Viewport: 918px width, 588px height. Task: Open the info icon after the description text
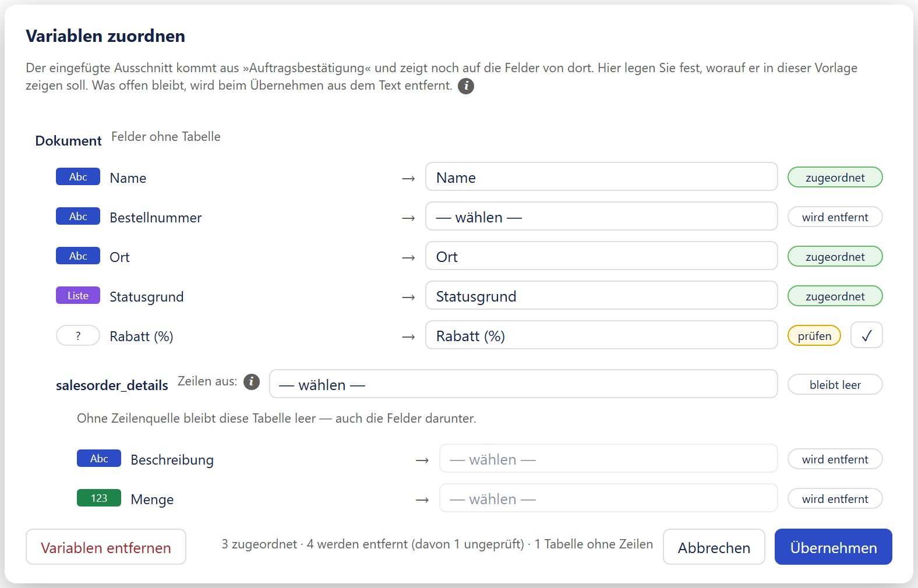tap(466, 86)
